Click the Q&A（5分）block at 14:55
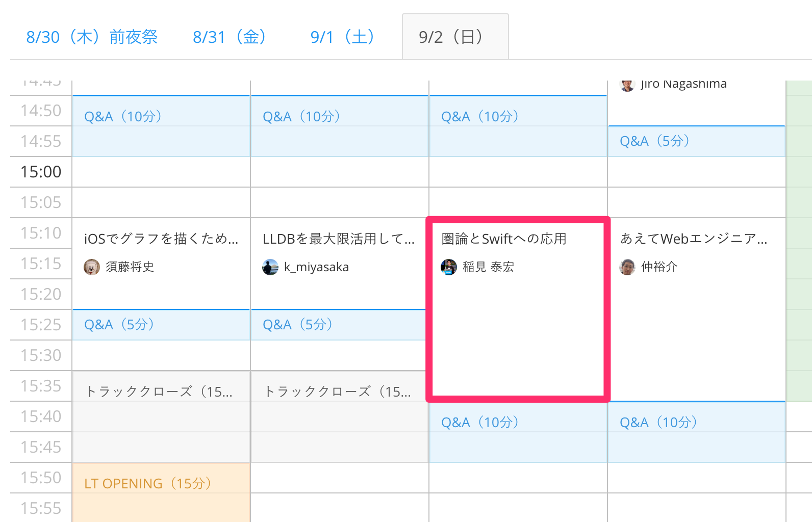The height and width of the screenshot is (522, 812). (696, 141)
